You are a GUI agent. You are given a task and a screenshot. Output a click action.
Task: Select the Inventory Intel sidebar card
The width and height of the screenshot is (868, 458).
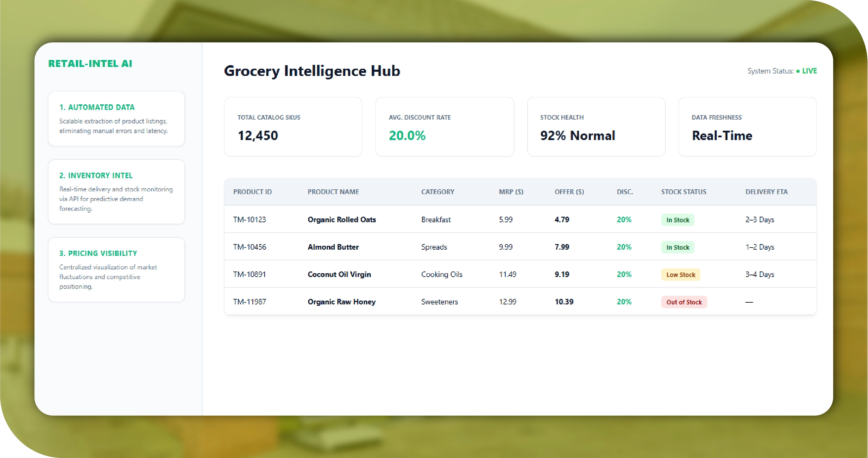coord(116,191)
